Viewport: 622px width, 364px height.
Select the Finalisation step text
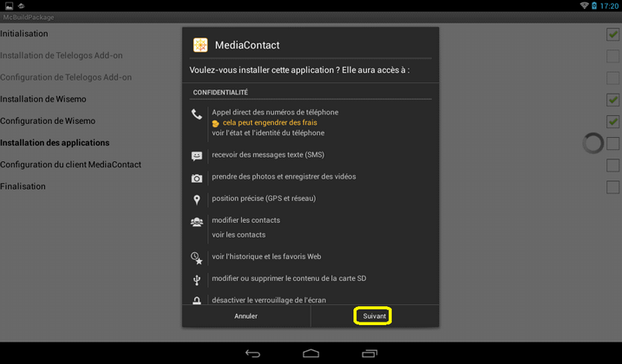coord(23,186)
